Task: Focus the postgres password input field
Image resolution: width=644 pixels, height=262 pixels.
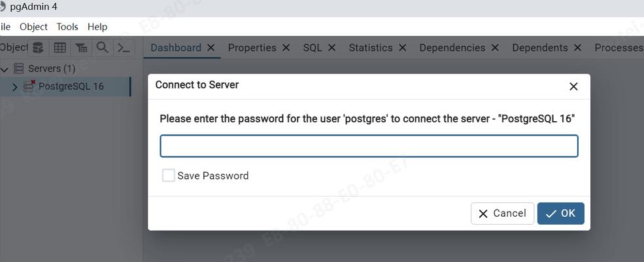Action: [x=369, y=146]
